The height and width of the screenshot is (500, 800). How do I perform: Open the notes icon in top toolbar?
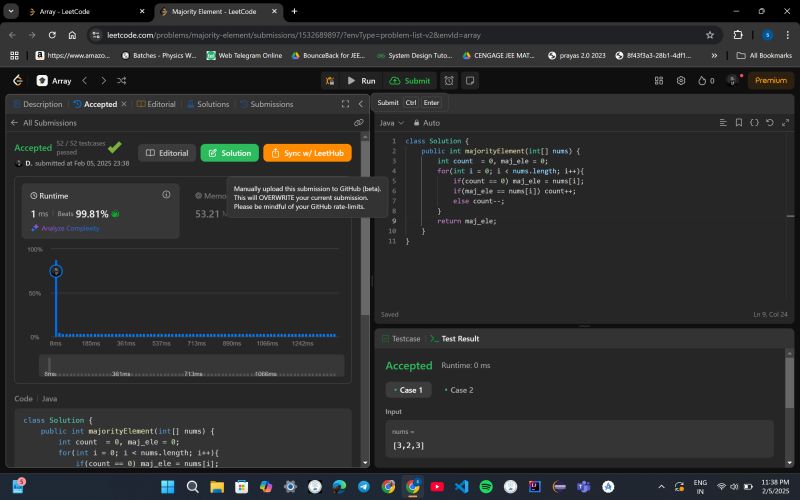point(470,80)
